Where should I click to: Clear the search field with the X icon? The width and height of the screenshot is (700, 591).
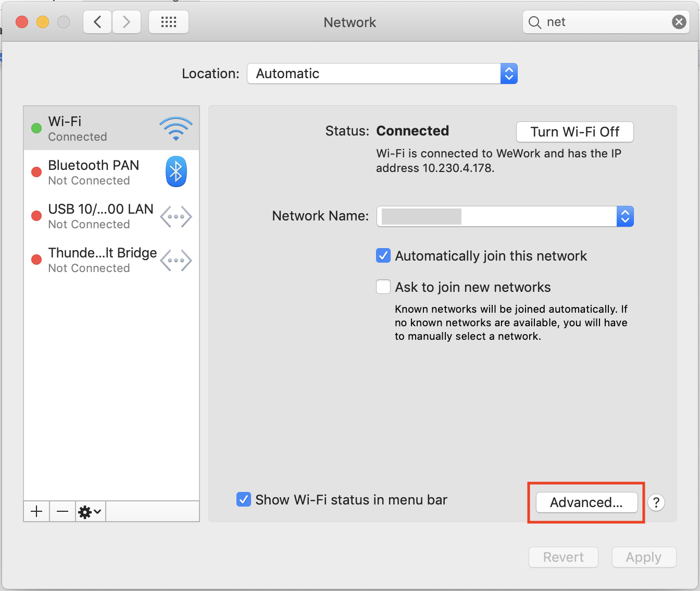click(679, 22)
